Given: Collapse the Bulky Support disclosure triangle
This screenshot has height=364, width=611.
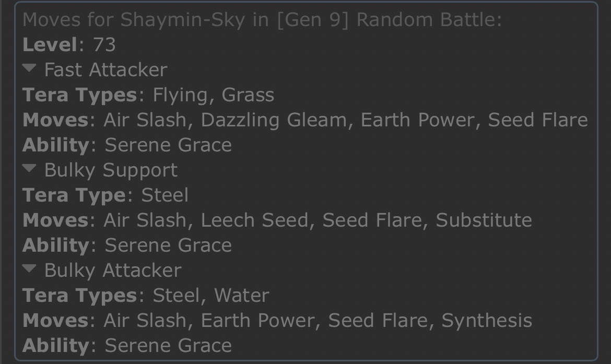Looking at the screenshot, I should [x=30, y=169].
